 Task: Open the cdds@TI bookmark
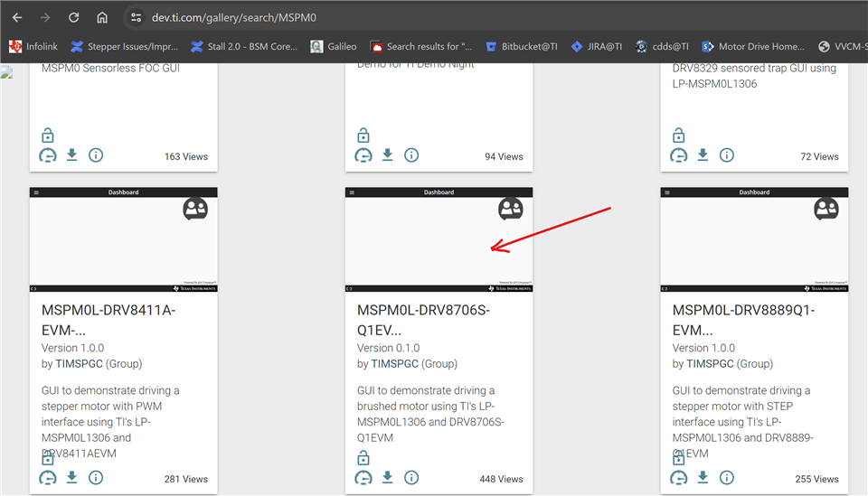[662, 46]
